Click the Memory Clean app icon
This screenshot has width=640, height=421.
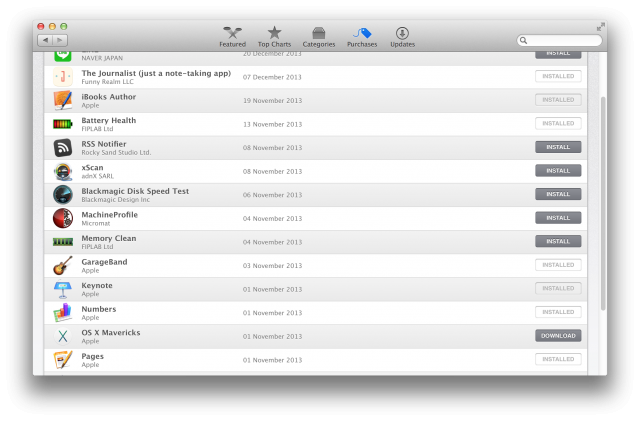coord(63,242)
